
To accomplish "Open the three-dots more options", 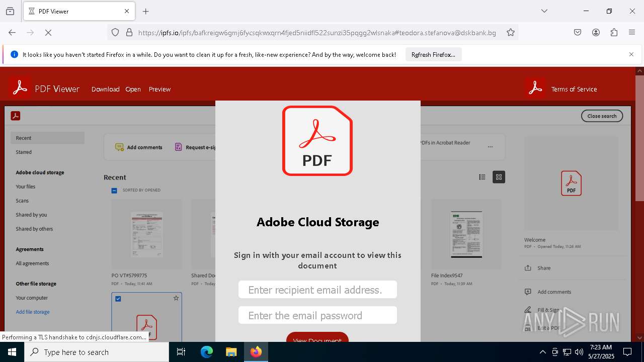I will (490, 147).
